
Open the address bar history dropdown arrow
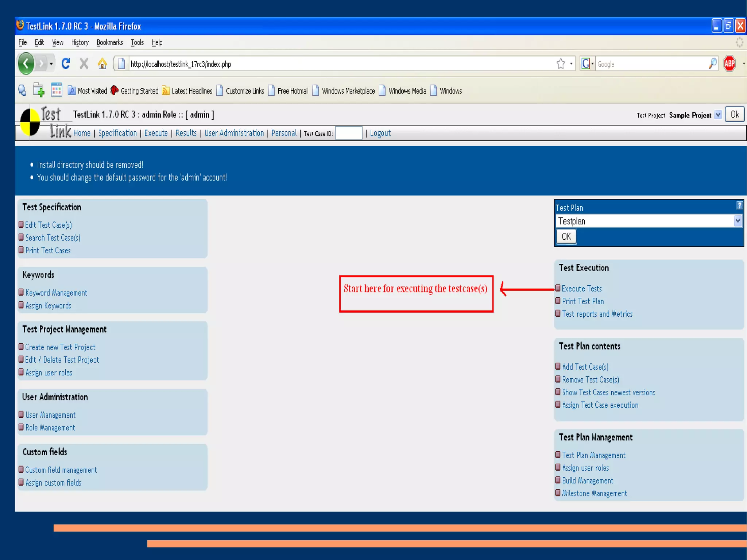(x=571, y=64)
